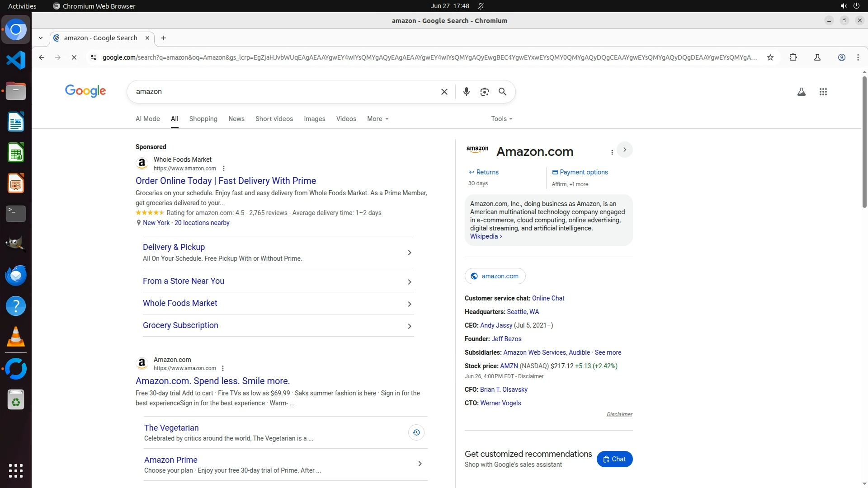Viewport: 868px width, 488px height.
Task: Open the tab search dropdown arrow
Action: click(x=41, y=38)
